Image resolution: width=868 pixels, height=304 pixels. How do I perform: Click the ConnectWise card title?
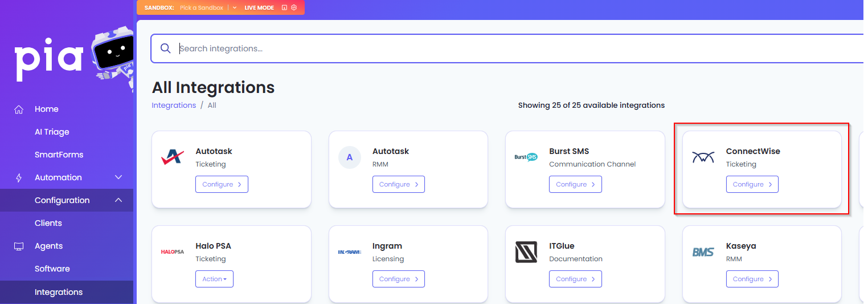pos(753,151)
